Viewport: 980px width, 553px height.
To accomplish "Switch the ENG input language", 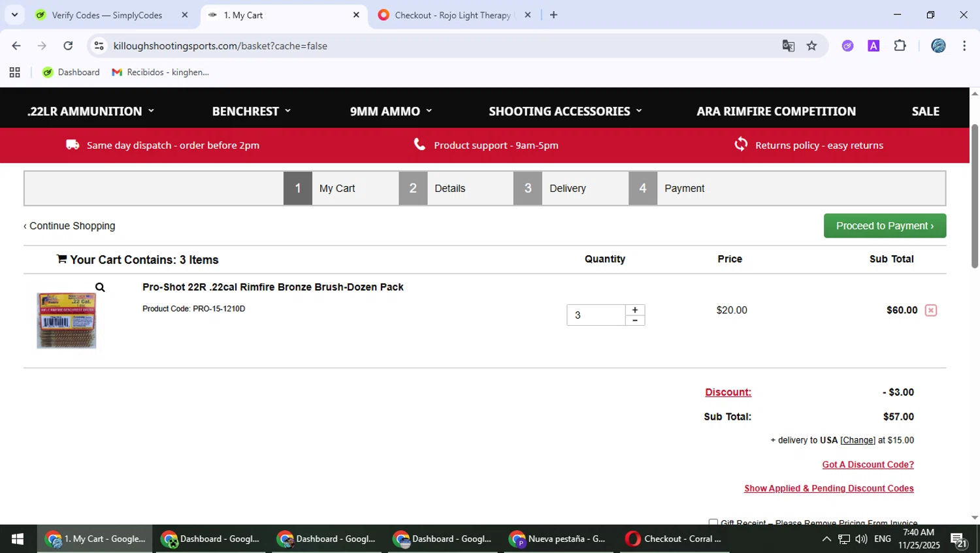I will click(882, 539).
